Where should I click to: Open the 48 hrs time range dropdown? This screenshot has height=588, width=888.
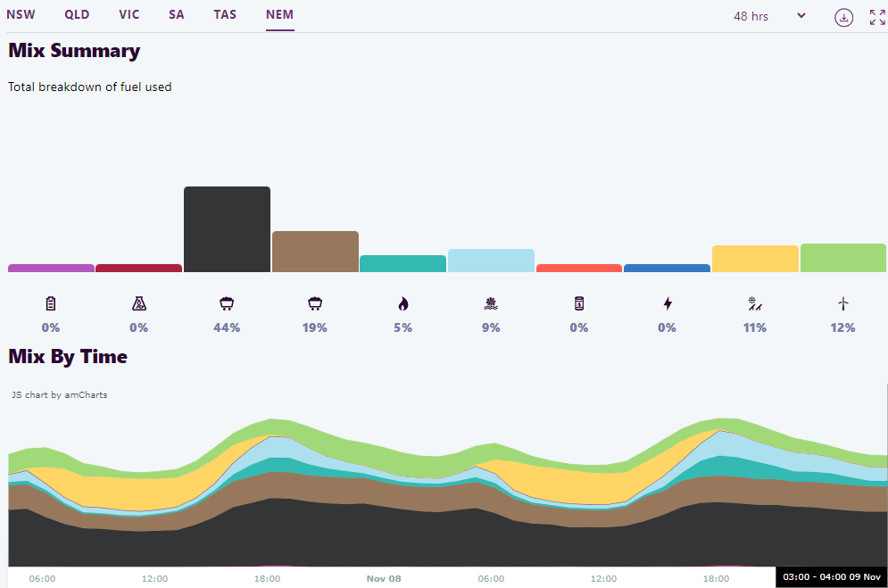(x=769, y=16)
